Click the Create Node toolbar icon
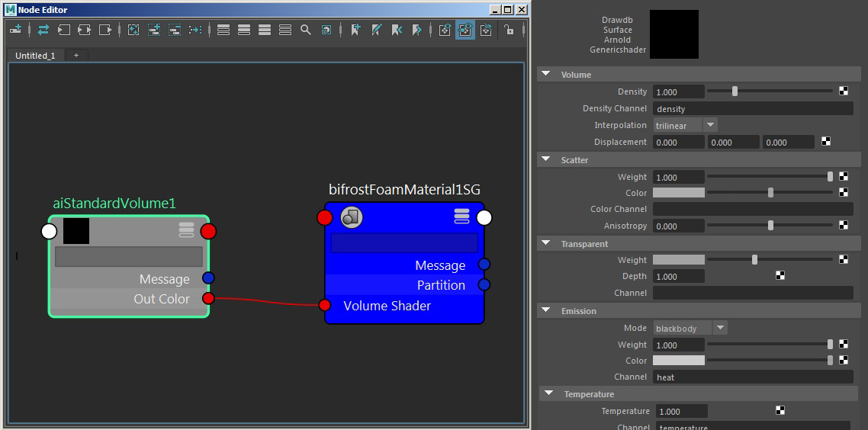This screenshot has width=868, height=430. tap(16, 29)
